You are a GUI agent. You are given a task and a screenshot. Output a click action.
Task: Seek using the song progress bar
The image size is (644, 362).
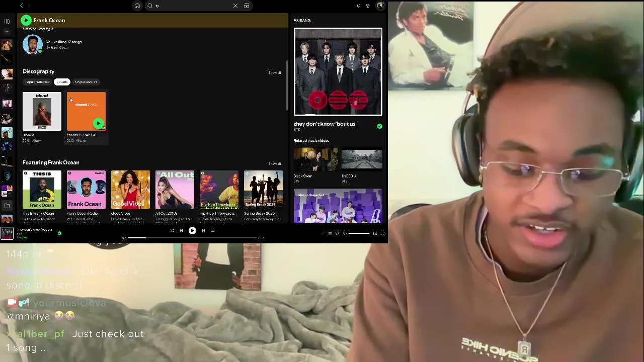(192, 238)
